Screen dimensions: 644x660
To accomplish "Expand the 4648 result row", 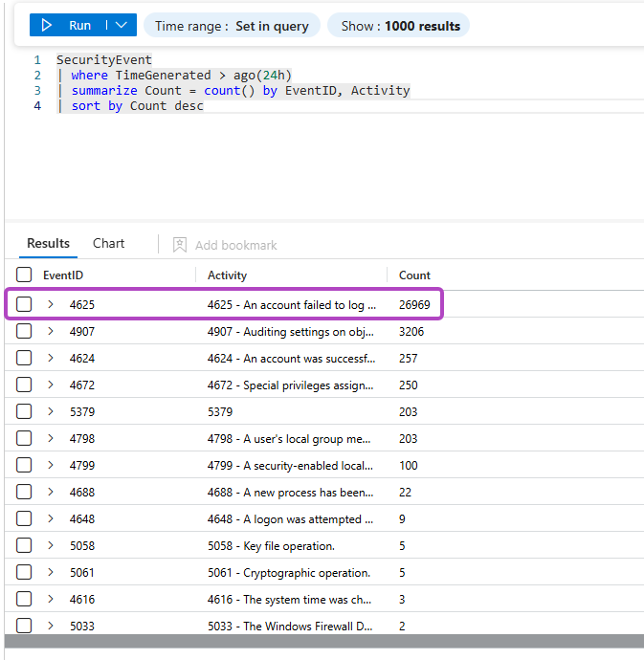I will click(x=51, y=518).
